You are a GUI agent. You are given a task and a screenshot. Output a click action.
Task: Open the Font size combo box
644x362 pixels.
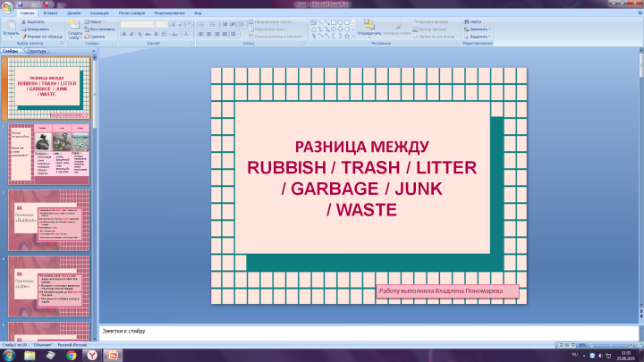(x=161, y=25)
